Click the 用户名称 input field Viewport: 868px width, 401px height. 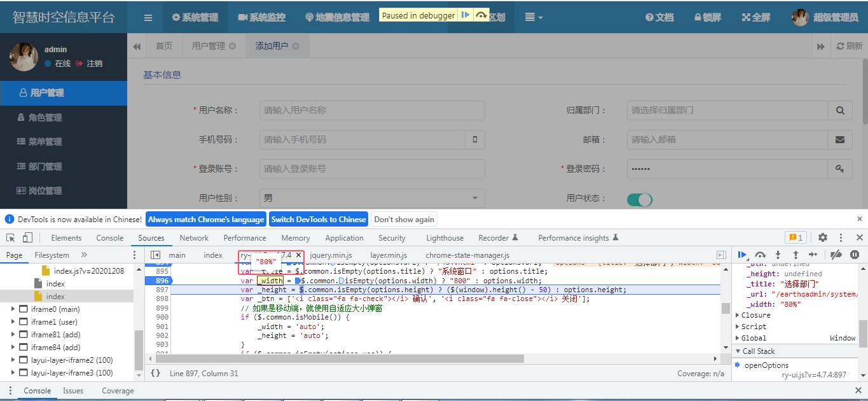pos(372,110)
